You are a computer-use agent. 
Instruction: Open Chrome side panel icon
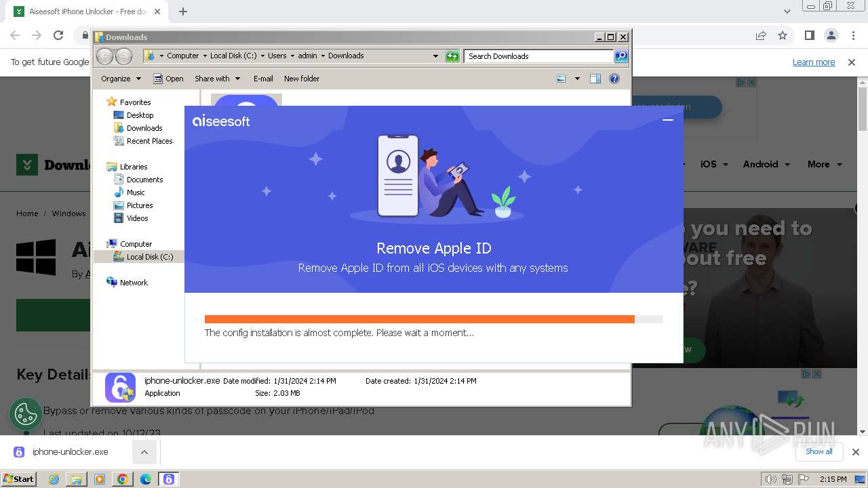pos(809,35)
